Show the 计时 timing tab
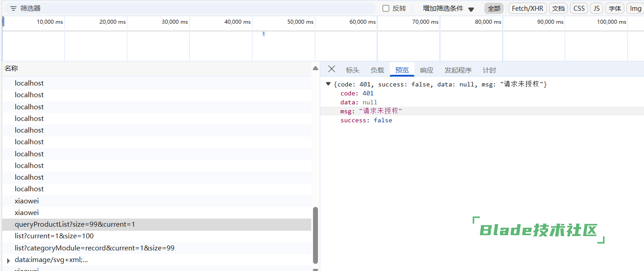 (x=489, y=70)
